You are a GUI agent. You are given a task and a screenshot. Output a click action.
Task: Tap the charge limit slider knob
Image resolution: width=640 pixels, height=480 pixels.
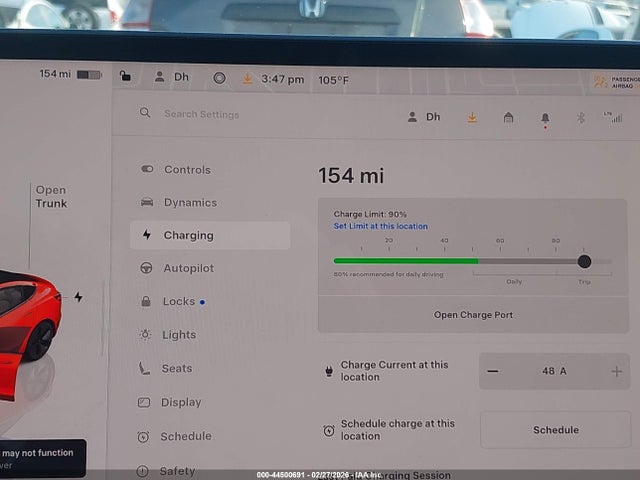(x=584, y=261)
